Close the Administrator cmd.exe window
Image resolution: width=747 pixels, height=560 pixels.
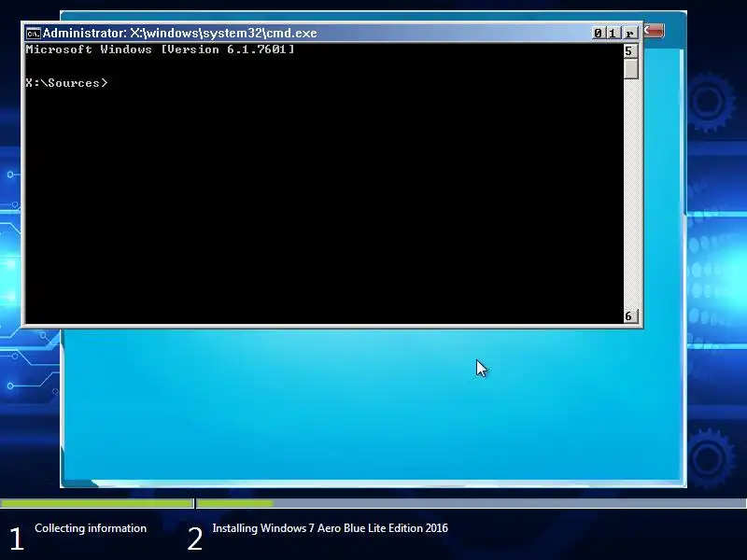tap(629, 33)
